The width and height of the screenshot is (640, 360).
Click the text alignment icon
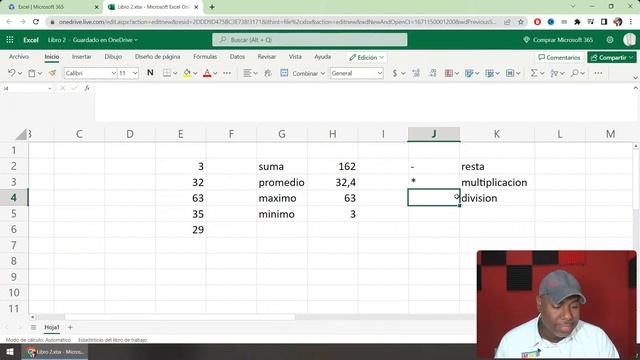[x=247, y=73]
